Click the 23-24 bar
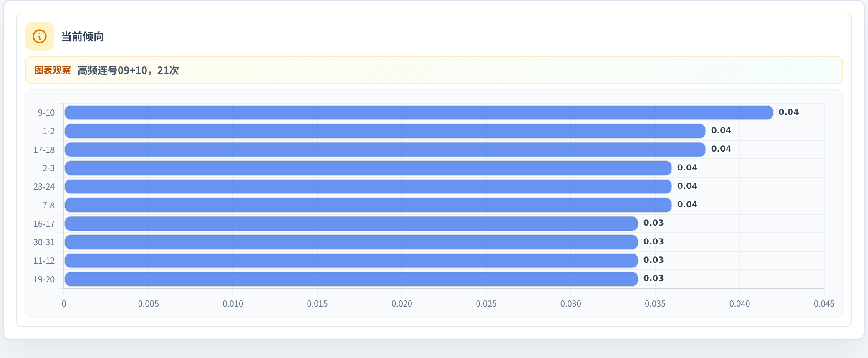 tap(368, 186)
